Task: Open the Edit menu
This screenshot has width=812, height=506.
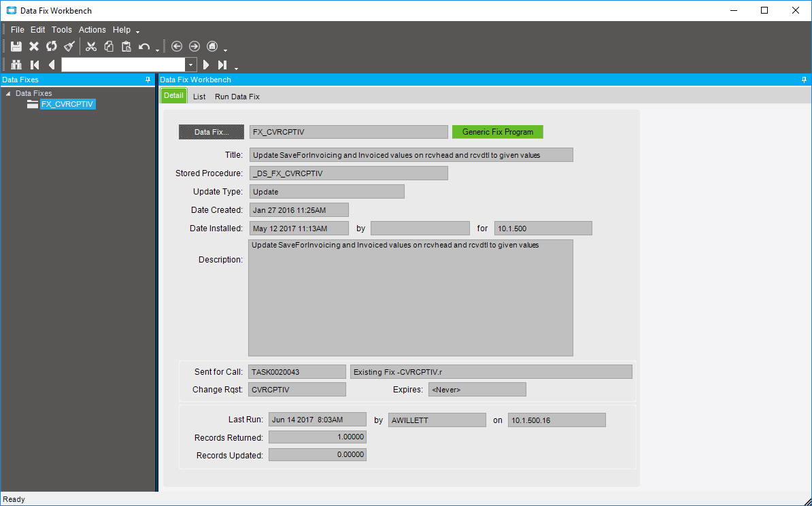Action: (x=38, y=30)
